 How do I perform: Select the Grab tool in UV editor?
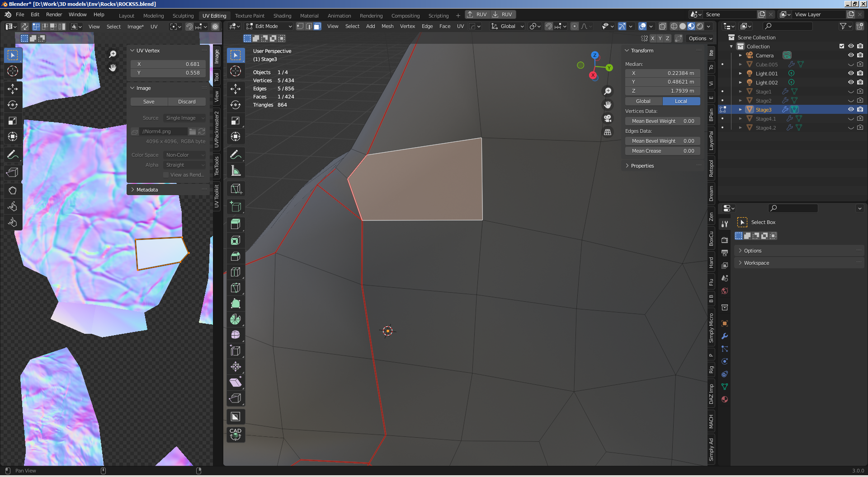point(13,190)
